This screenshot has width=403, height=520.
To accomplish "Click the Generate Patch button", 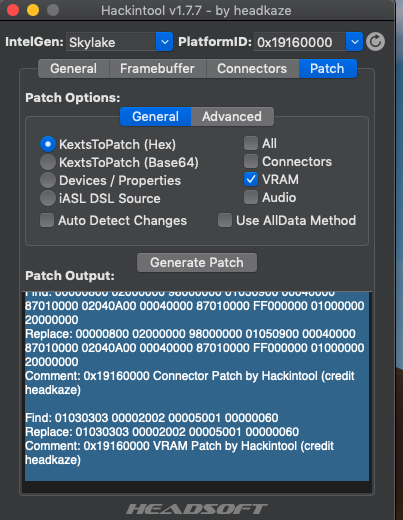I will pos(197,262).
